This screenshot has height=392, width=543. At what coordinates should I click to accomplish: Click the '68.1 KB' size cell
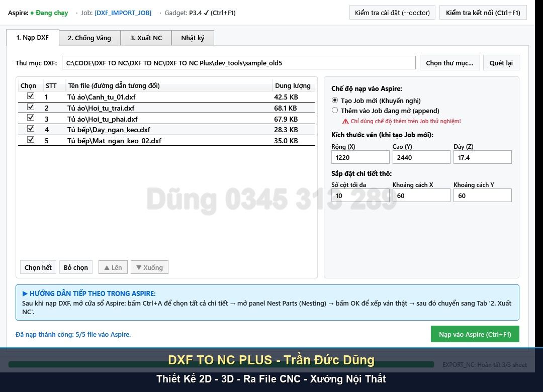click(x=286, y=108)
